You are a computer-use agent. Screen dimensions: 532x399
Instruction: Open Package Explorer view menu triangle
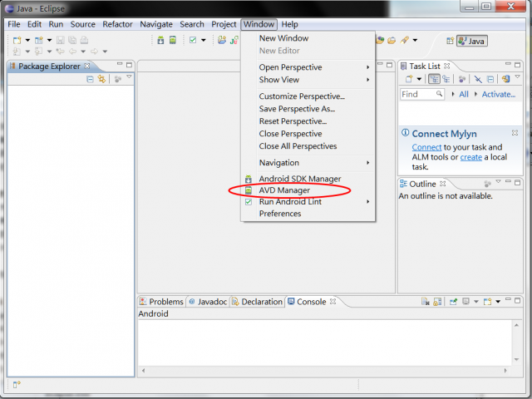129,77
